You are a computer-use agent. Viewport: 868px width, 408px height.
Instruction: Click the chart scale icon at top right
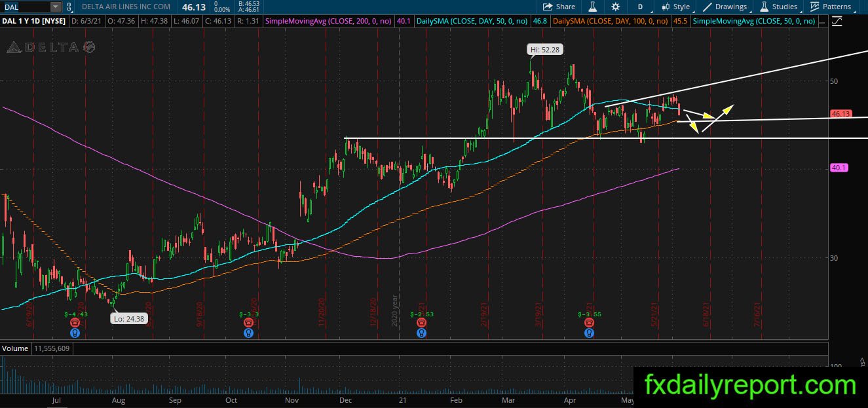tap(837, 22)
